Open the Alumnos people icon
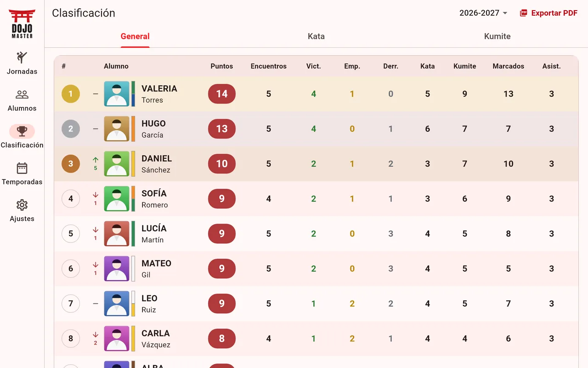The image size is (588, 368). pos(22,94)
